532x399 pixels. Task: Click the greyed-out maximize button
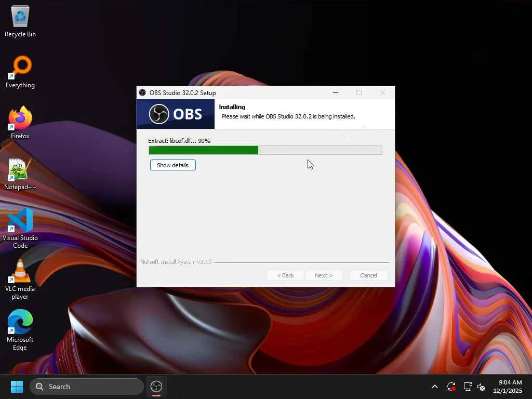pyautogui.click(x=359, y=92)
